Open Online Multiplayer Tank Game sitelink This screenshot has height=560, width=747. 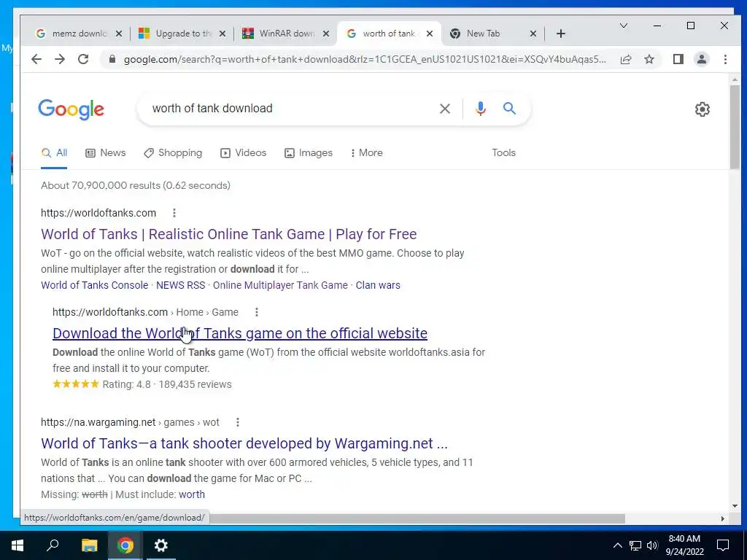point(280,285)
